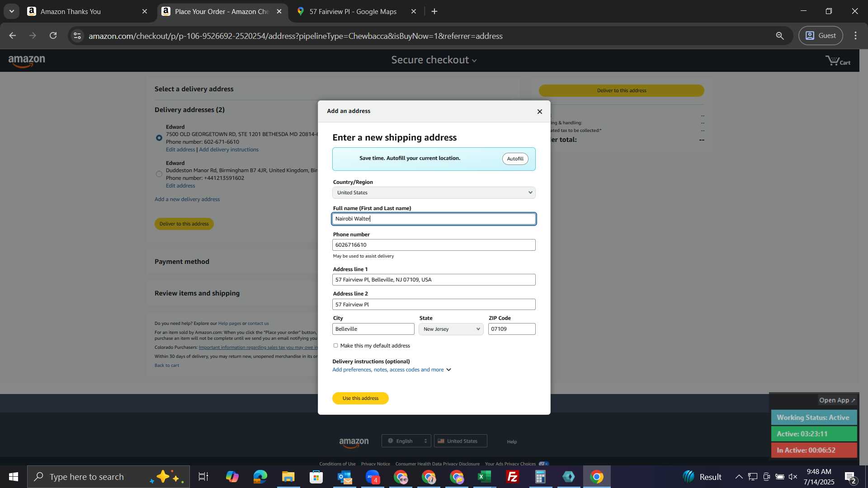Click the address bar URL
The height and width of the screenshot is (488, 868).
(x=296, y=36)
